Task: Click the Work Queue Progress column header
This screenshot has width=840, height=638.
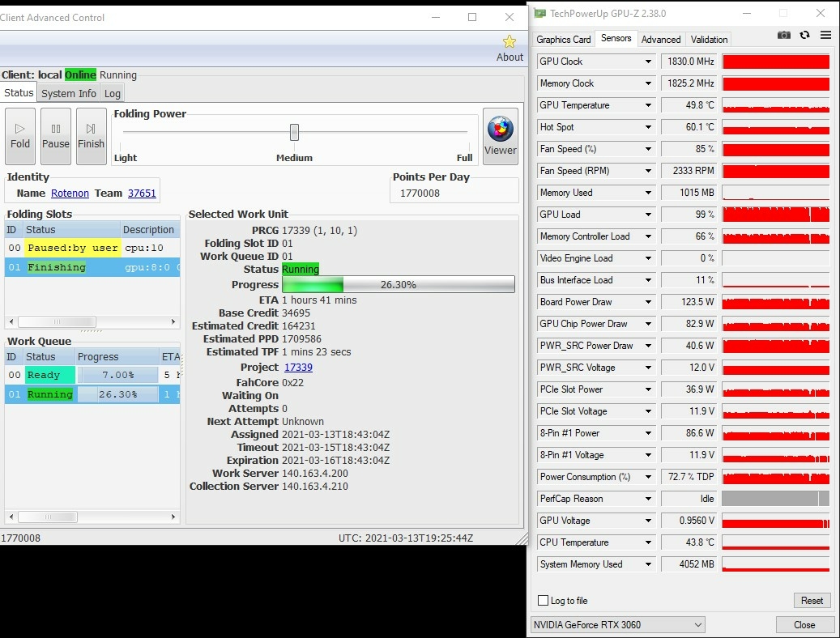Action: pyautogui.click(x=117, y=357)
